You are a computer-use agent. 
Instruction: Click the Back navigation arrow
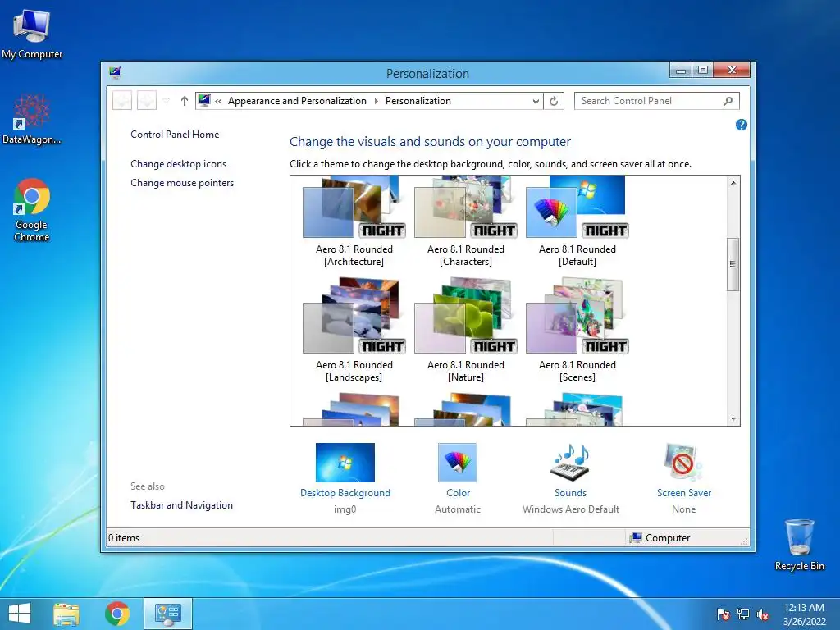click(x=122, y=101)
